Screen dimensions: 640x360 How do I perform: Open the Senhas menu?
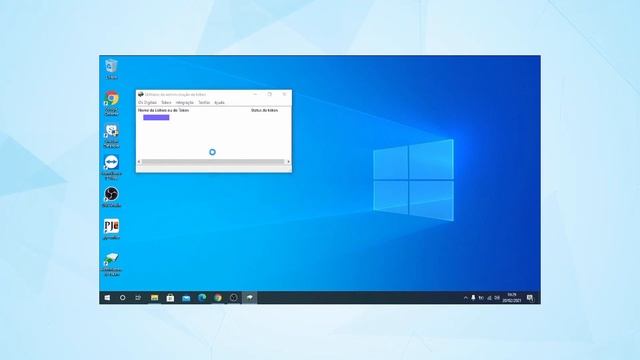(204, 102)
